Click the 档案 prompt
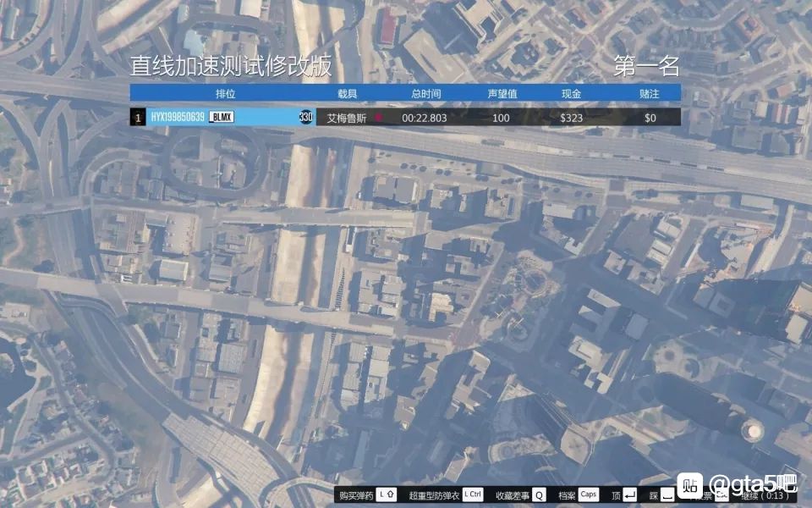 coord(567,495)
